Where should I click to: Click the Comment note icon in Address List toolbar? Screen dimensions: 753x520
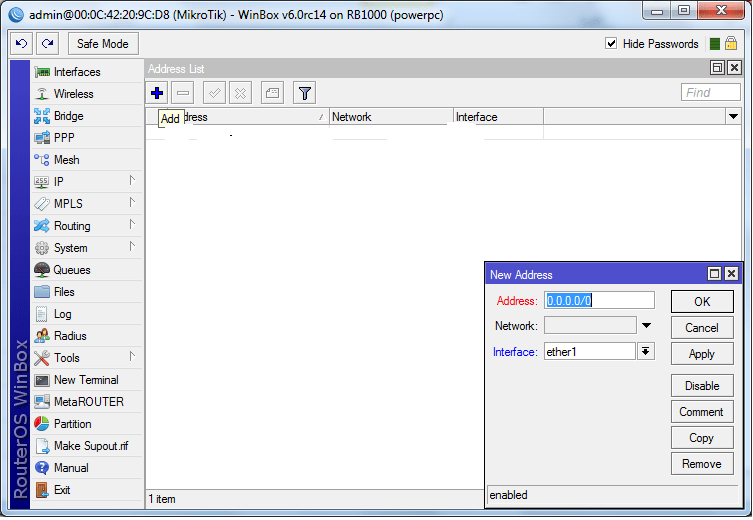(272, 93)
